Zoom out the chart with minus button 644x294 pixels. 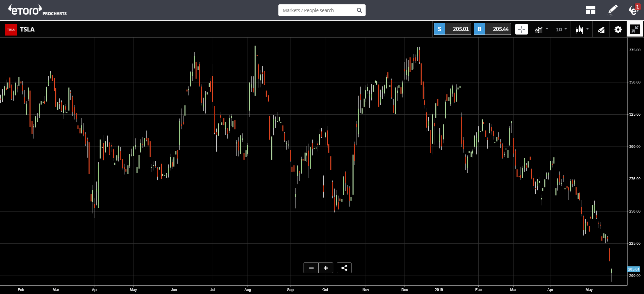tap(311, 268)
